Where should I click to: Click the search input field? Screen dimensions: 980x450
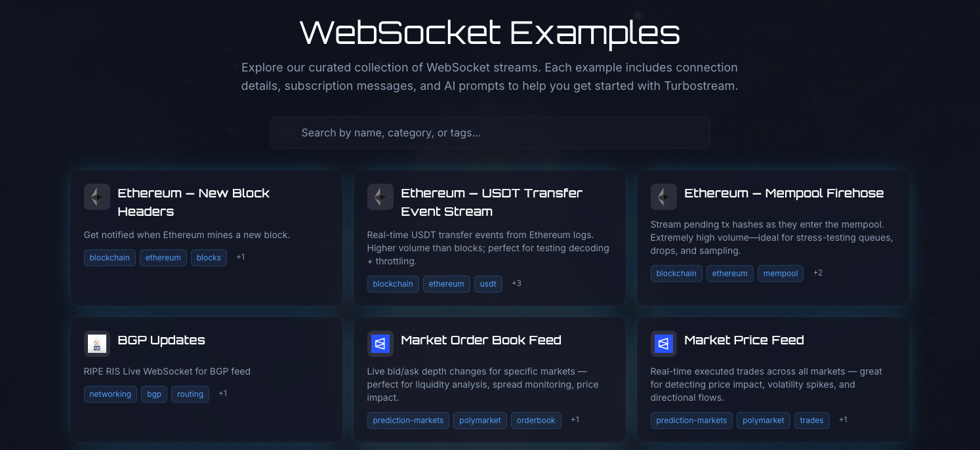tap(490, 133)
